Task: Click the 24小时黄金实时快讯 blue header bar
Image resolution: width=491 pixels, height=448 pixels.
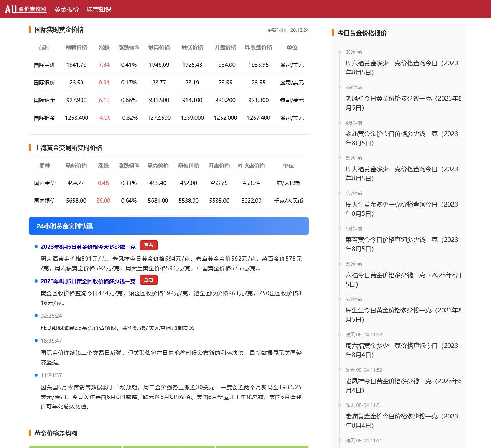Action: pos(168,226)
